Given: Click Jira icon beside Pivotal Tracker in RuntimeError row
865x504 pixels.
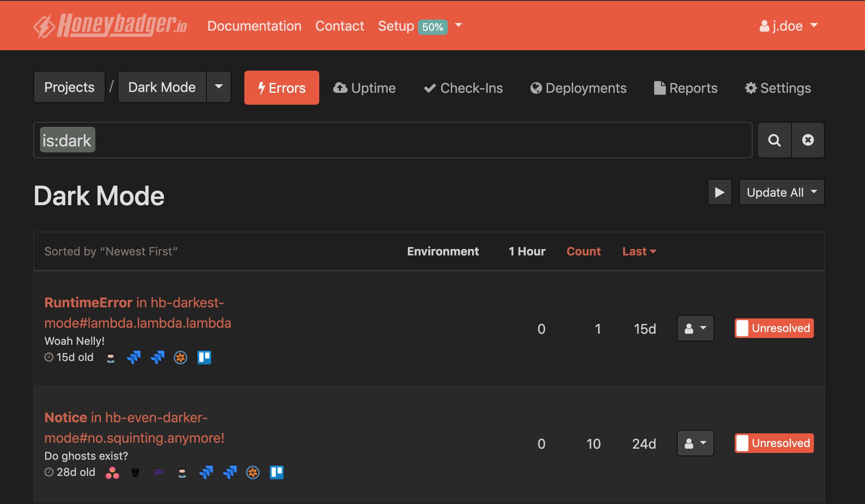Looking at the screenshot, I should click(x=158, y=358).
